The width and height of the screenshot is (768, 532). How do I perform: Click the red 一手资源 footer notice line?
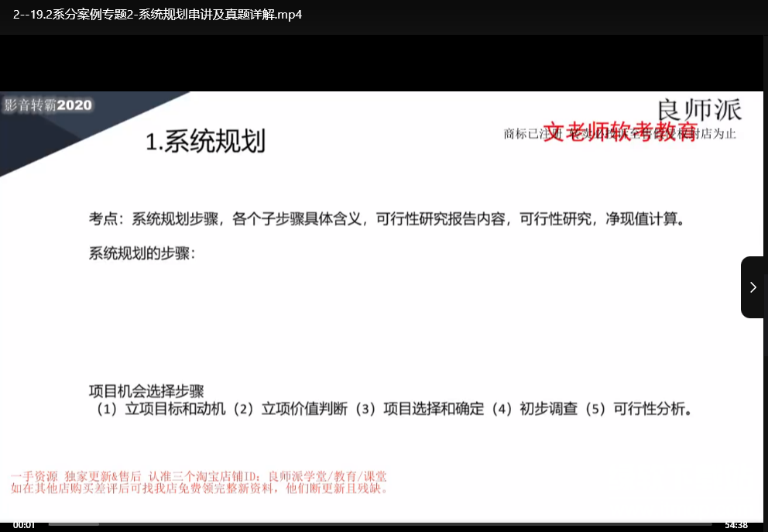[x=199, y=476]
